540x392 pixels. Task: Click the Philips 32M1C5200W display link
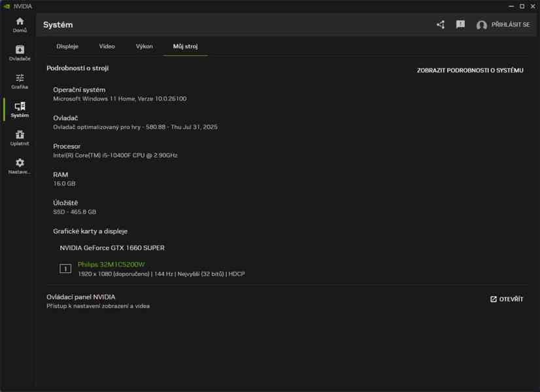coord(111,265)
